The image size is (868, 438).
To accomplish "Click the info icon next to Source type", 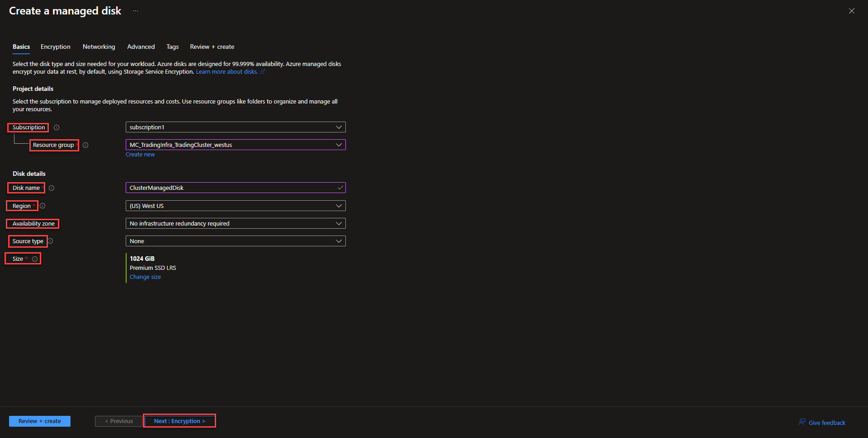I will coord(51,241).
